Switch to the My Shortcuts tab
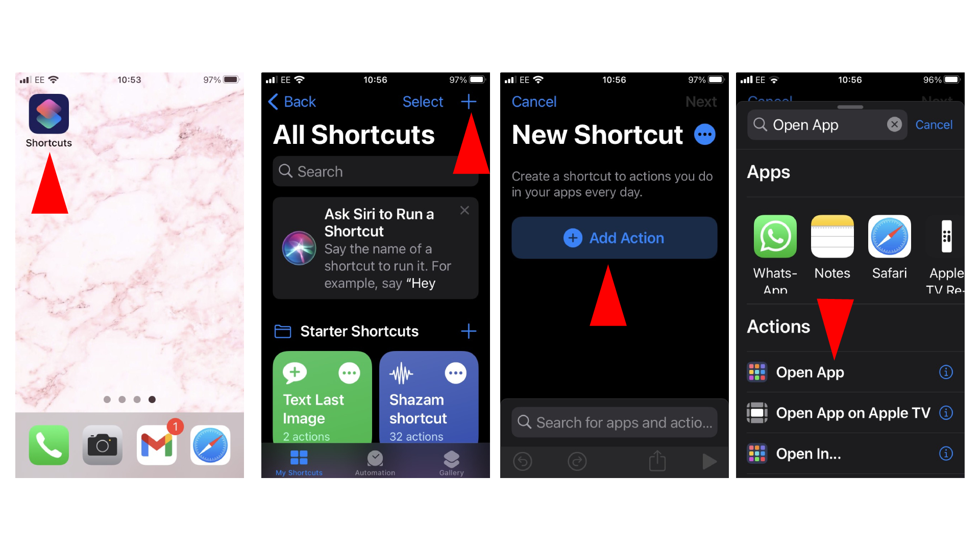980x551 pixels. [x=298, y=463]
